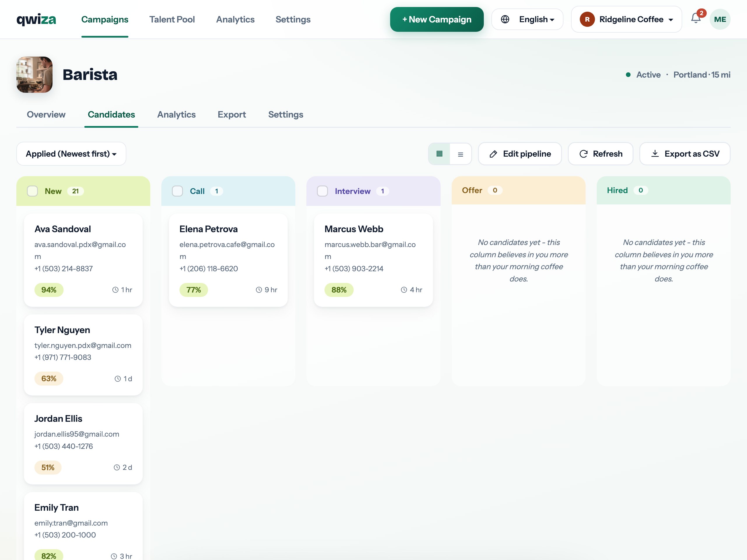Click phone +1 (206) 118-6620

(x=208, y=269)
